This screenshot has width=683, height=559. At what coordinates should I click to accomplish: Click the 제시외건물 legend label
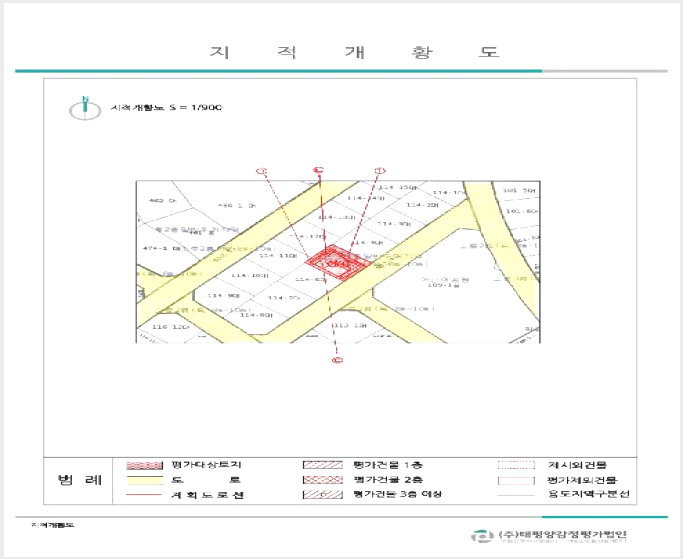577,465
